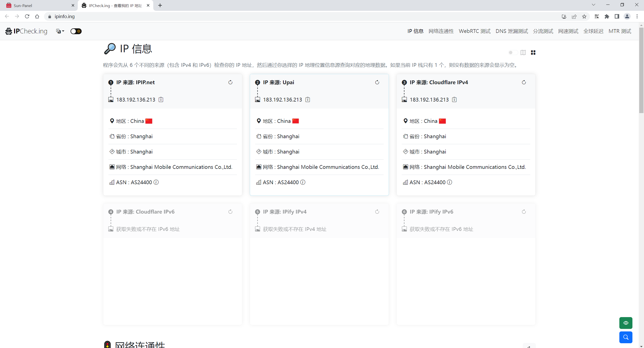644x348 pixels.
Task: Open 分流测试 nav item
Action: pos(543,31)
